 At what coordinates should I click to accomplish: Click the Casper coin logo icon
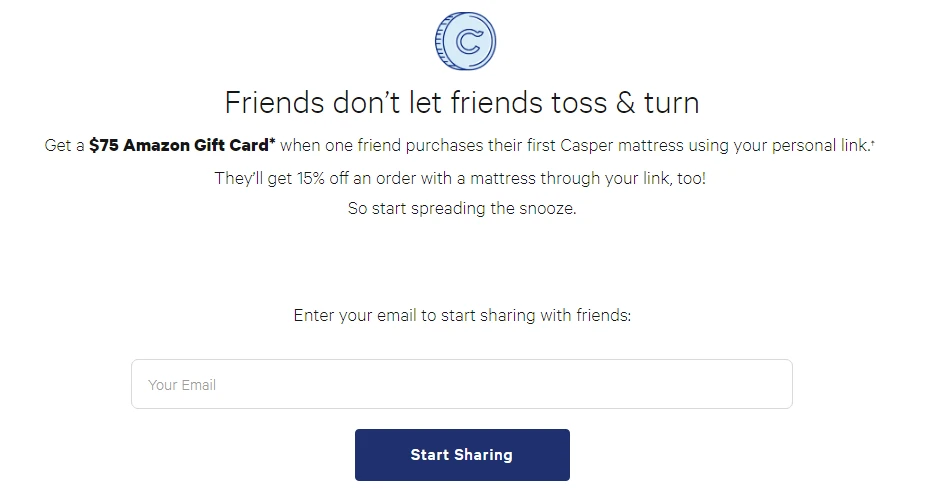coord(465,41)
